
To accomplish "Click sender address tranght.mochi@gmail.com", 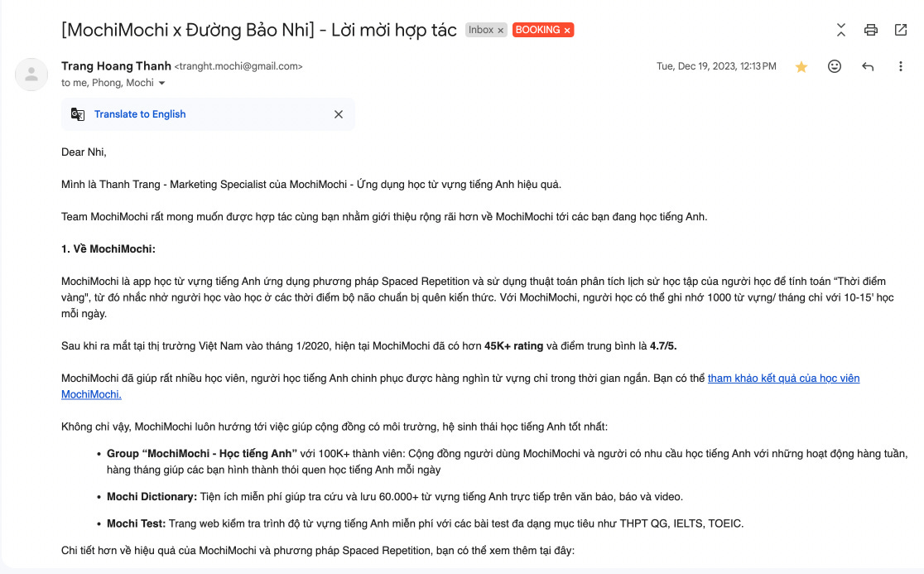I will [x=238, y=66].
